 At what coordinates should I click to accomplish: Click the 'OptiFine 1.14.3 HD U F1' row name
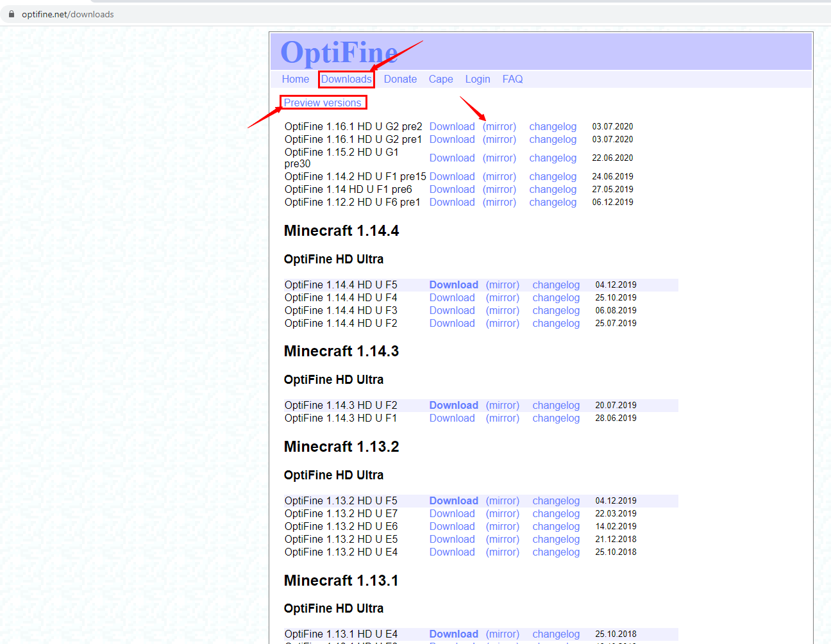[340, 418]
